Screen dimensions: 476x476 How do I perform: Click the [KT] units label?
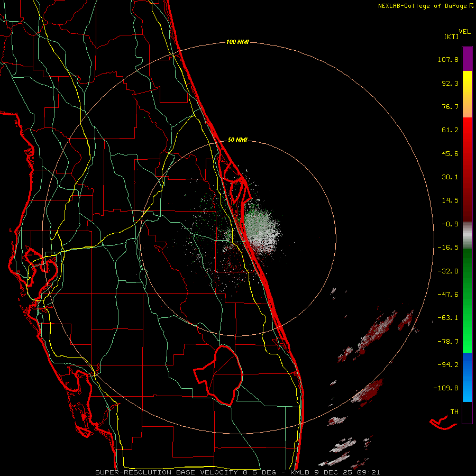(451, 36)
